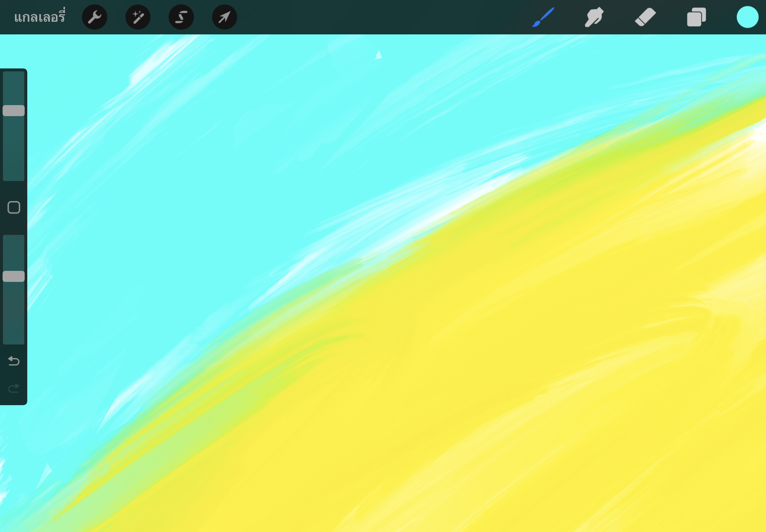Tap the undo arrow in the sidebar
Viewport: 766px width, 532px height.
13,361
